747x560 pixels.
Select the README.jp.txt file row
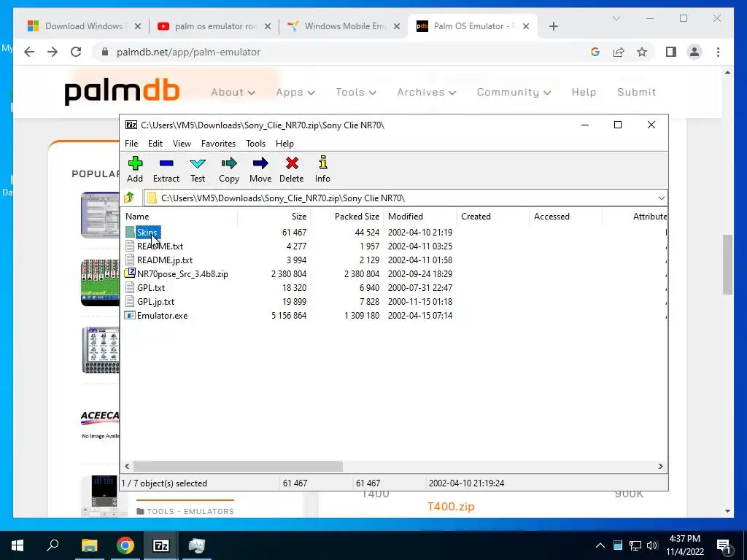tap(395, 260)
